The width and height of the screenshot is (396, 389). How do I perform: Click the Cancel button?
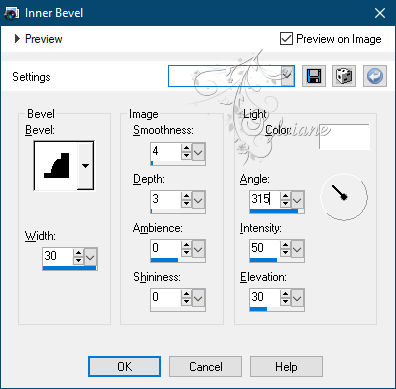coord(205,367)
